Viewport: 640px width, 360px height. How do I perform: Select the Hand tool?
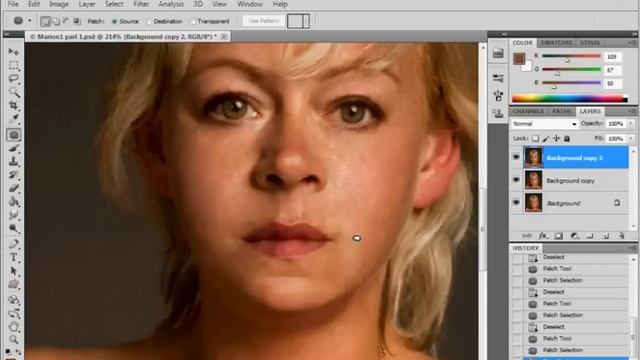(x=13, y=327)
